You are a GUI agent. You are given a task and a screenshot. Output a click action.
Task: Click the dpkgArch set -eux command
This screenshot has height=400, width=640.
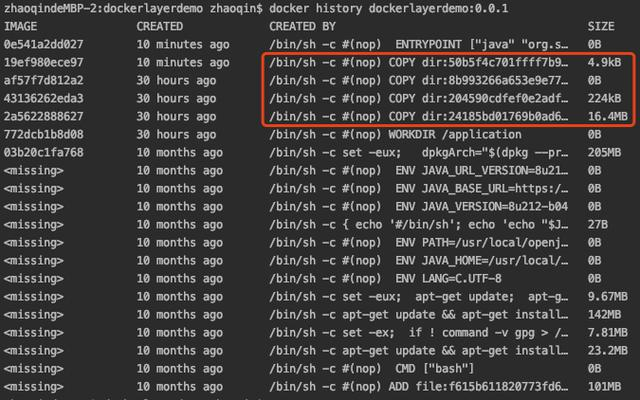418,152
